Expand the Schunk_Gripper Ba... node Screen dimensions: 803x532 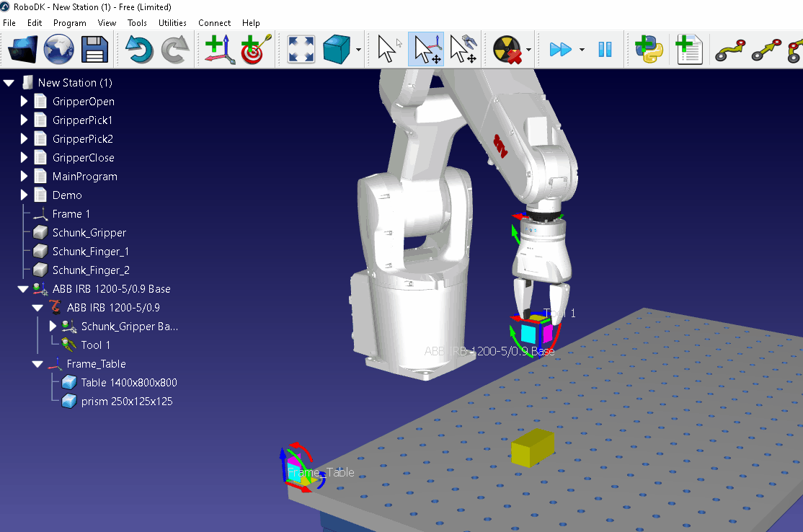click(x=52, y=326)
